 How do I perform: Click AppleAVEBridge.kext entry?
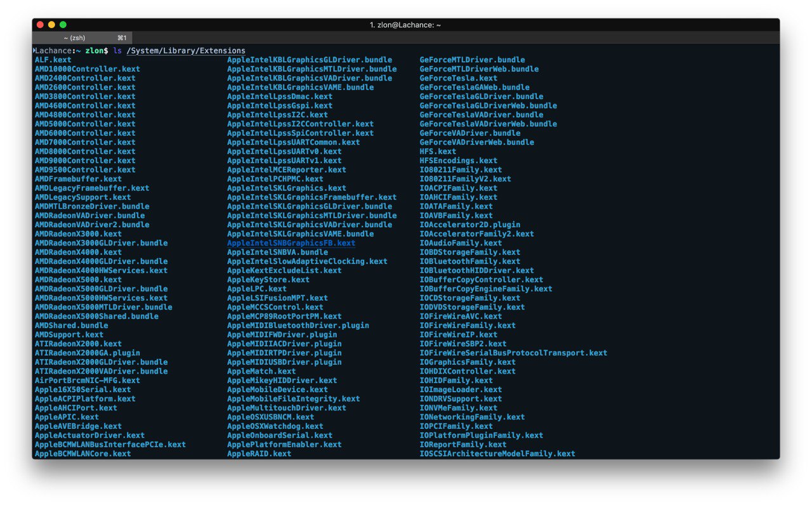78,426
